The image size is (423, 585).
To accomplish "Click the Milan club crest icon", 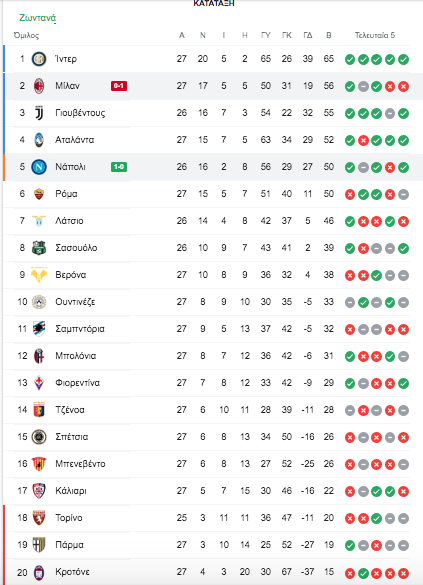I will point(39,86).
